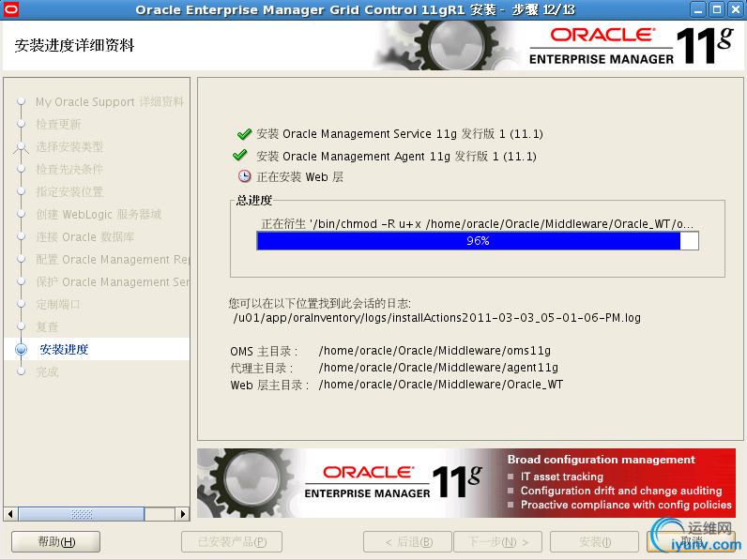Click the Oracle window menu icon

point(10,9)
